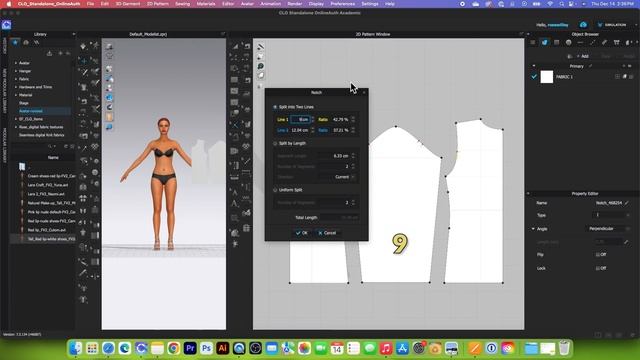Select Red lip_FV2_Colom.avt in Library list
This screenshot has width=640, height=360.
pyautogui.click(x=47, y=230)
